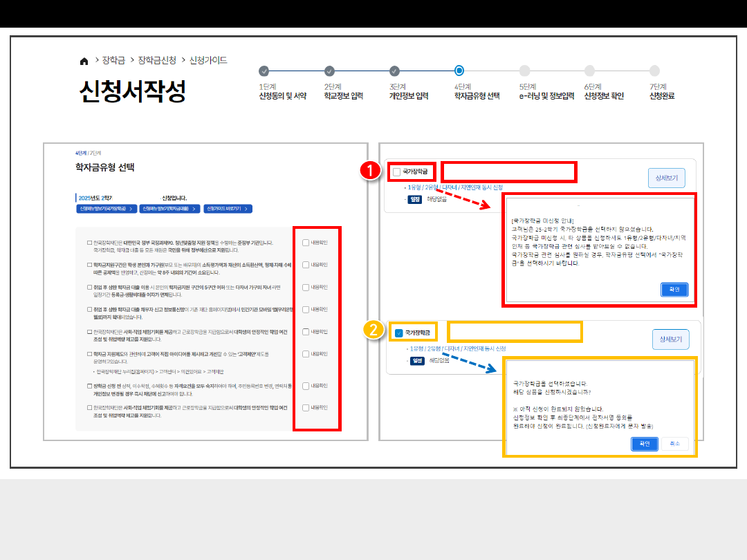Open 신청가이드 바로가기 arrow button
This screenshot has width=747, height=560.
pyautogui.click(x=227, y=208)
